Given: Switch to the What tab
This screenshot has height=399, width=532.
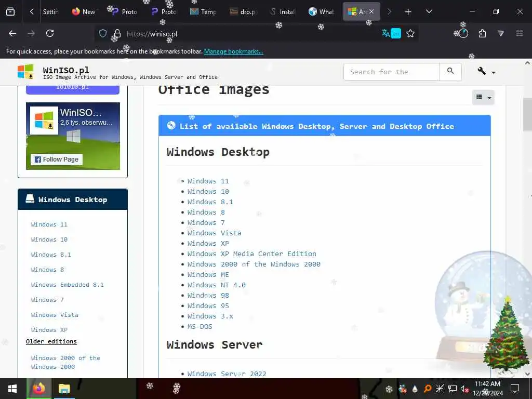Looking at the screenshot, I should [321, 12].
